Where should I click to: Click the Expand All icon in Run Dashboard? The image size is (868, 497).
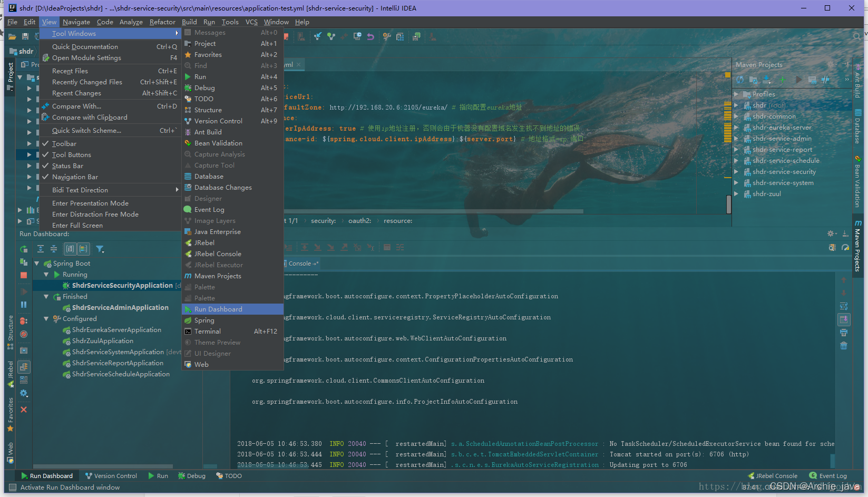(x=41, y=249)
